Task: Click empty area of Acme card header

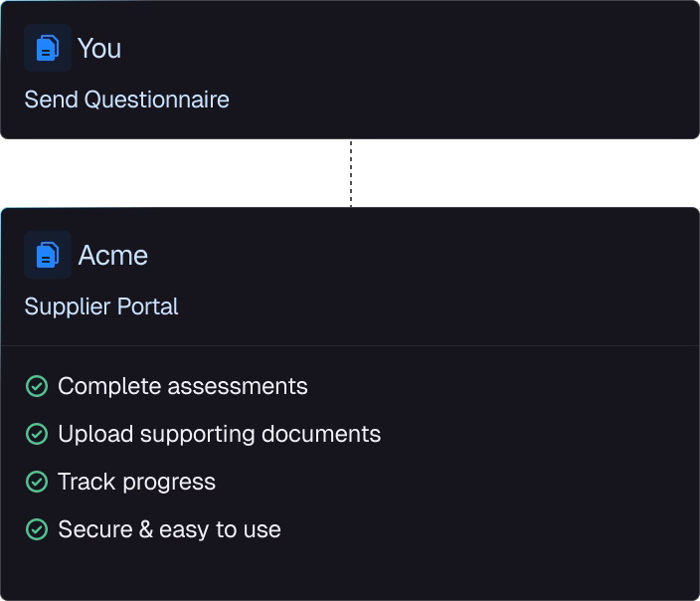Action: click(x=446, y=277)
